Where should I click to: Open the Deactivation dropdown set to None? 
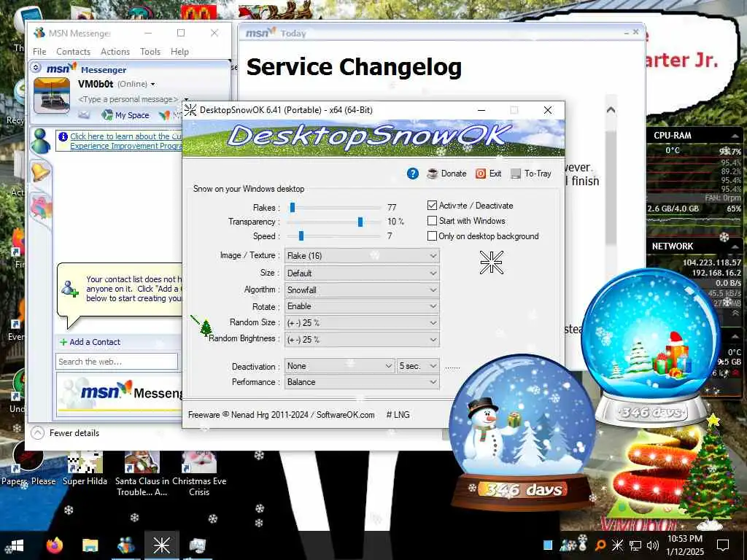tap(339, 366)
